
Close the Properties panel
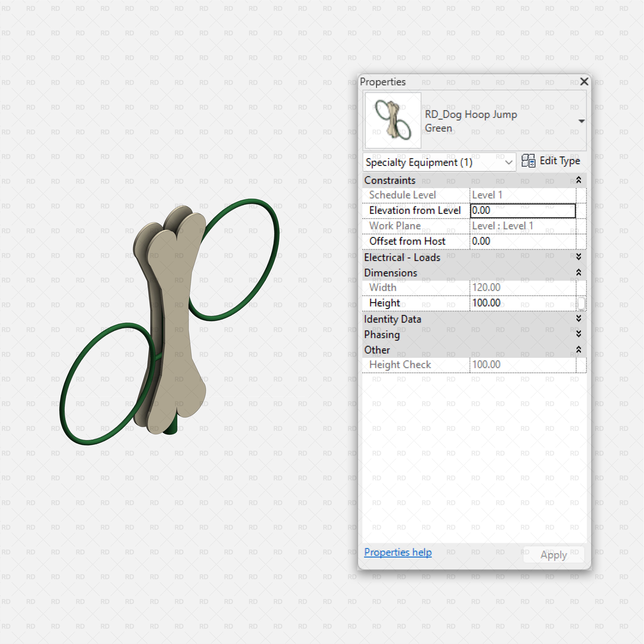584,81
